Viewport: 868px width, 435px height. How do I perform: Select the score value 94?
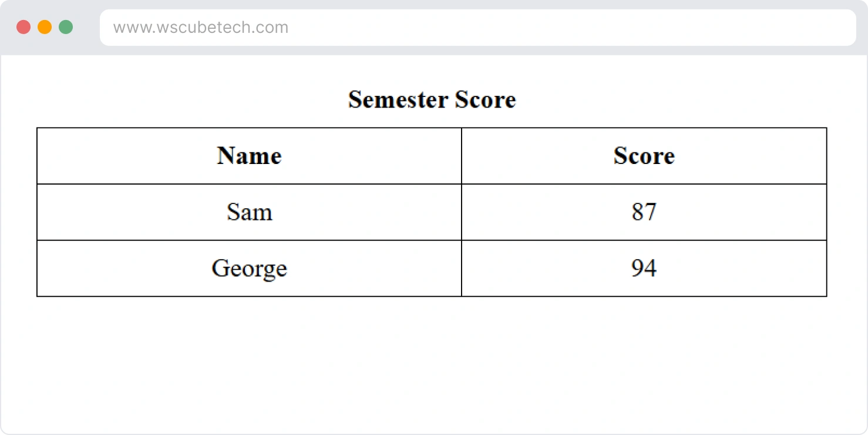644,269
